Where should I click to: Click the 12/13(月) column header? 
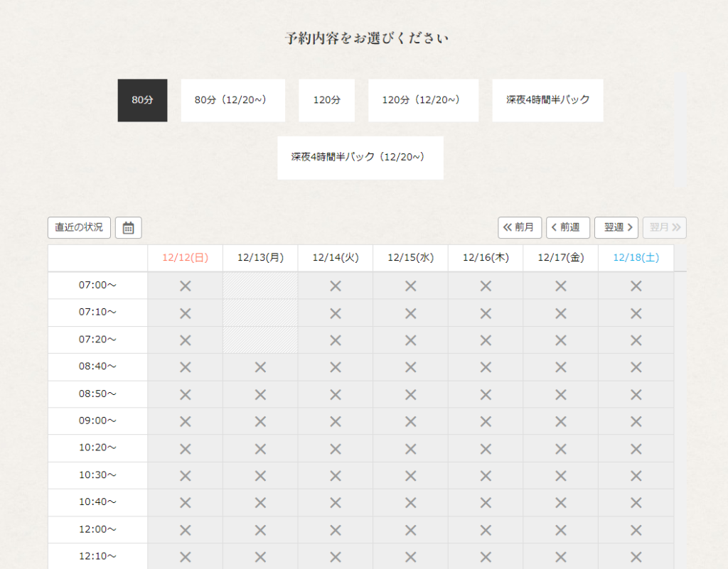click(260, 258)
